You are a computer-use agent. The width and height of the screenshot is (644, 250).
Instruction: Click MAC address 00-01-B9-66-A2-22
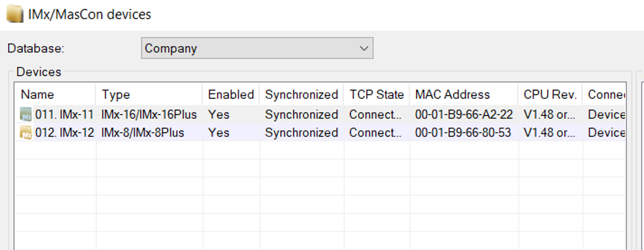[x=464, y=114]
